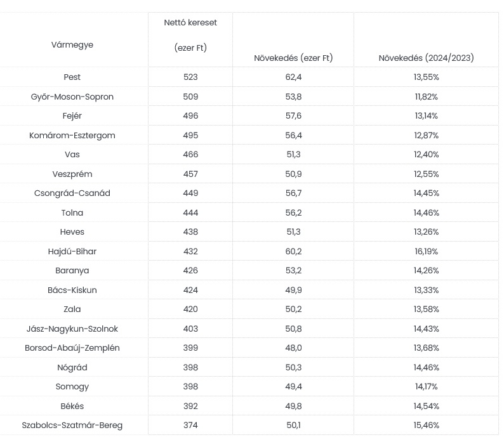The height and width of the screenshot is (442, 504).
Task: Click the Borsod-Abaúj-Zemplén growth value 48,0
Action: tap(293, 348)
